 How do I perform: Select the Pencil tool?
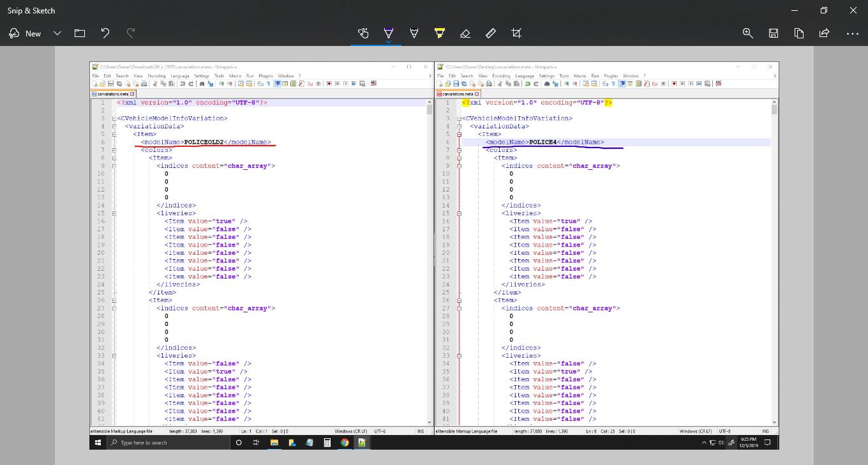tap(414, 33)
